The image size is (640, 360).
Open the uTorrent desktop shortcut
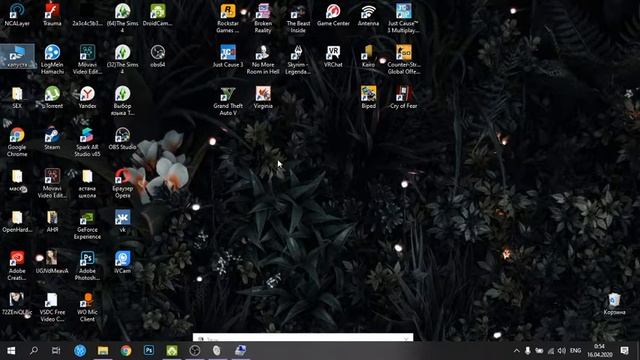(52, 98)
